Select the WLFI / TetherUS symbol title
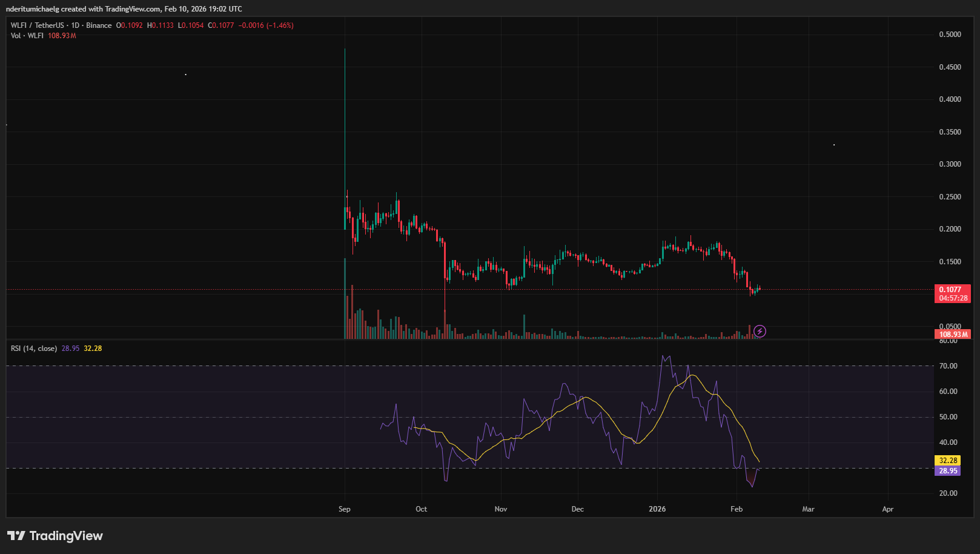The height and width of the screenshot is (554, 980). coord(37,25)
